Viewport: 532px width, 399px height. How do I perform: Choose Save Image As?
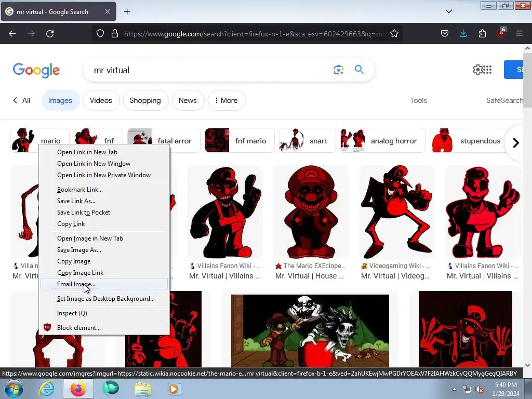(104, 250)
